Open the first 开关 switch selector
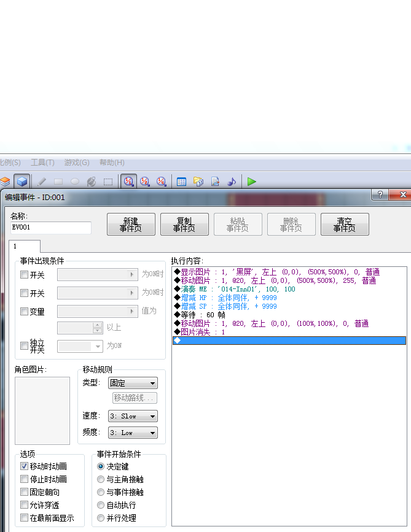 (98, 274)
